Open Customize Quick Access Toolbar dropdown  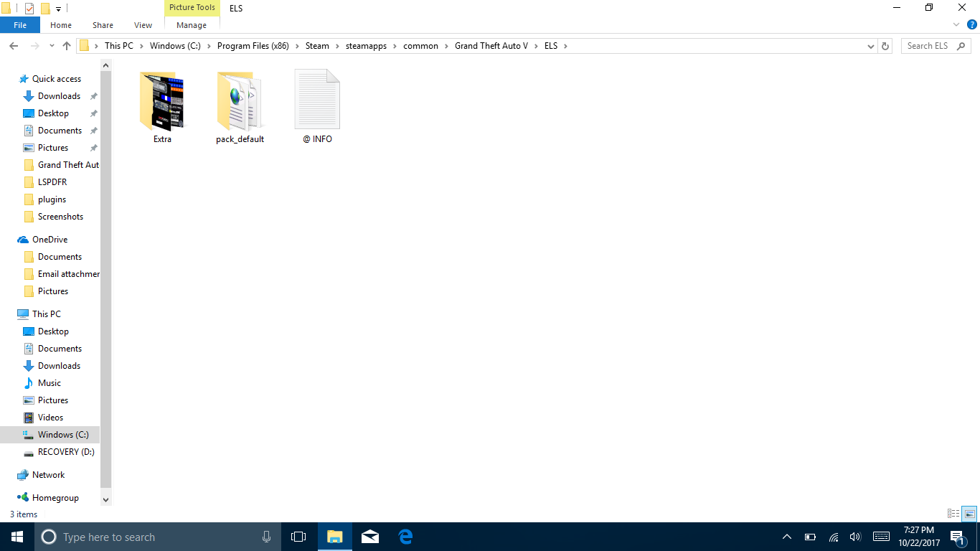click(58, 9)
